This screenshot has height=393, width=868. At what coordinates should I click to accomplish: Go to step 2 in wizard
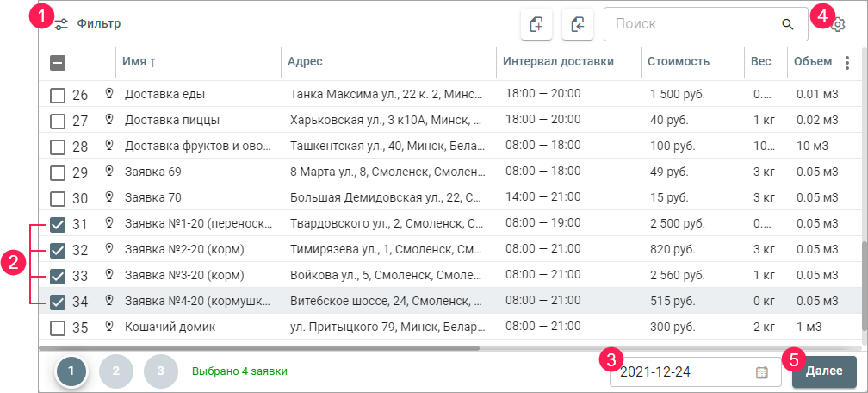(116, 371)
